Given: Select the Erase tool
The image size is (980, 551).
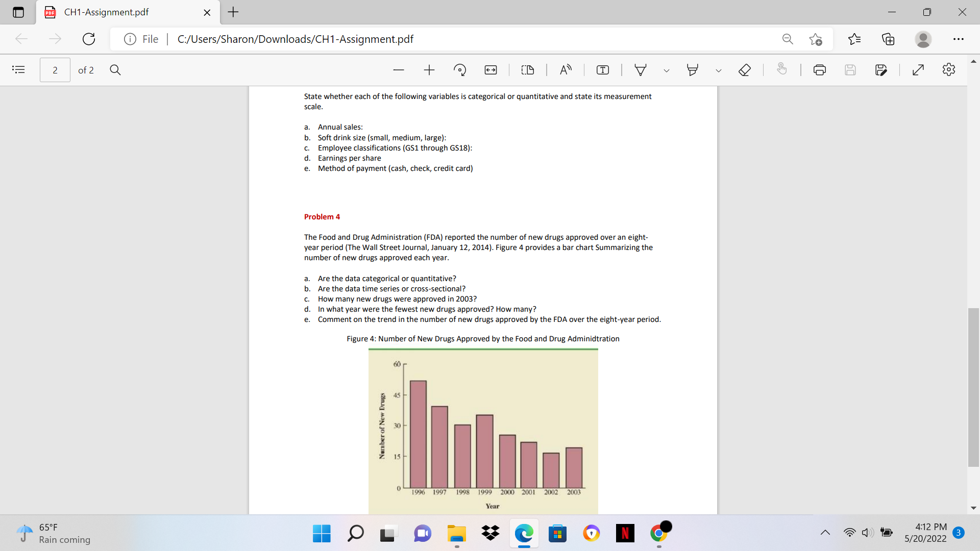Looking at the screenshot, I should 744,70.
